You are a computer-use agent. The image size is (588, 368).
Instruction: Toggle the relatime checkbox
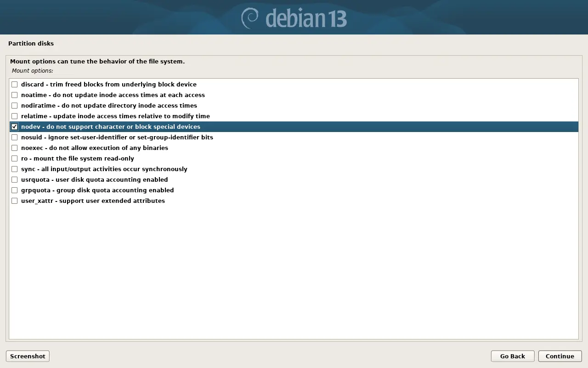click(x=15, y=116)
